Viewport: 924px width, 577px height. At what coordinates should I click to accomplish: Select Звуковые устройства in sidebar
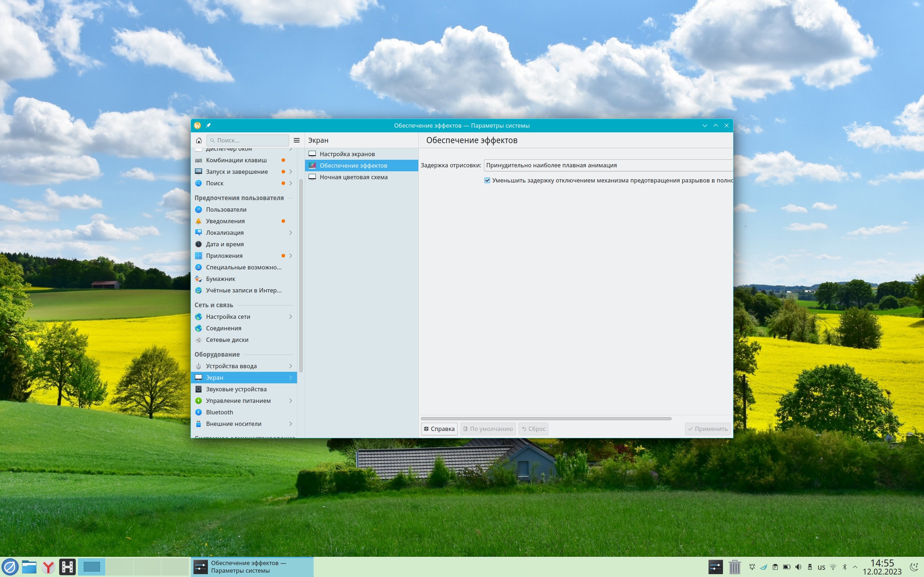[236, 389]
